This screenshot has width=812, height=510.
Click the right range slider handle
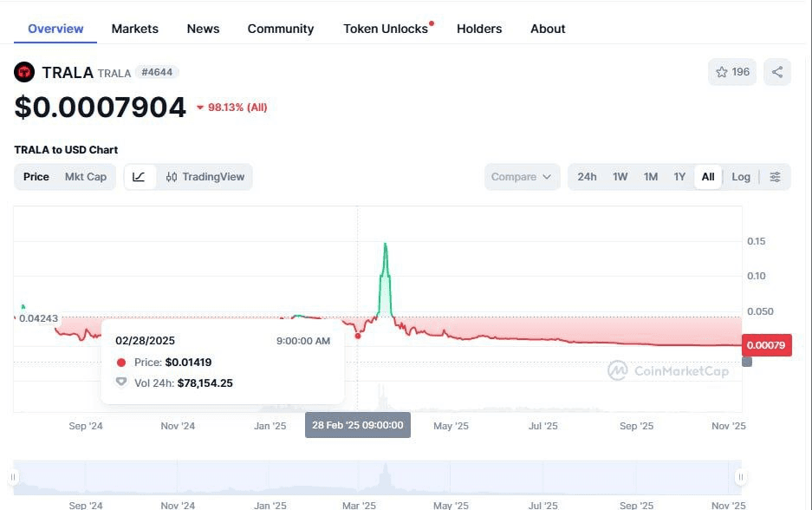741,477
